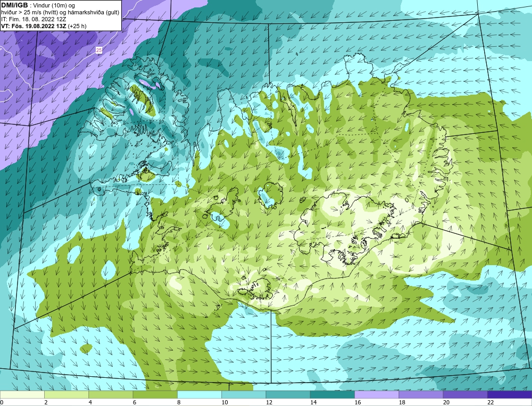Select the 6–8 m/s olive green legend swatch
Image resolution: width=532 pixels, height=406 pixels.
click(155, 394)
